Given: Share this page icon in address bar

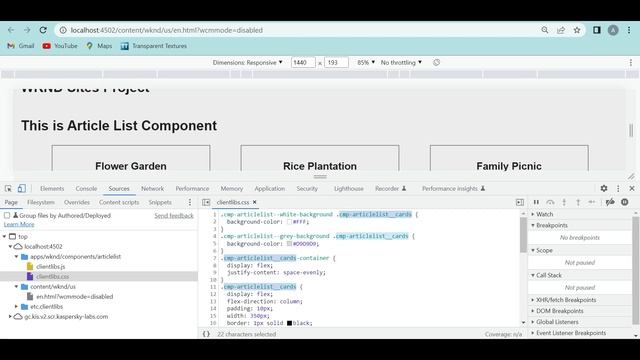Looking at the screenshot, I should point(561,30).
